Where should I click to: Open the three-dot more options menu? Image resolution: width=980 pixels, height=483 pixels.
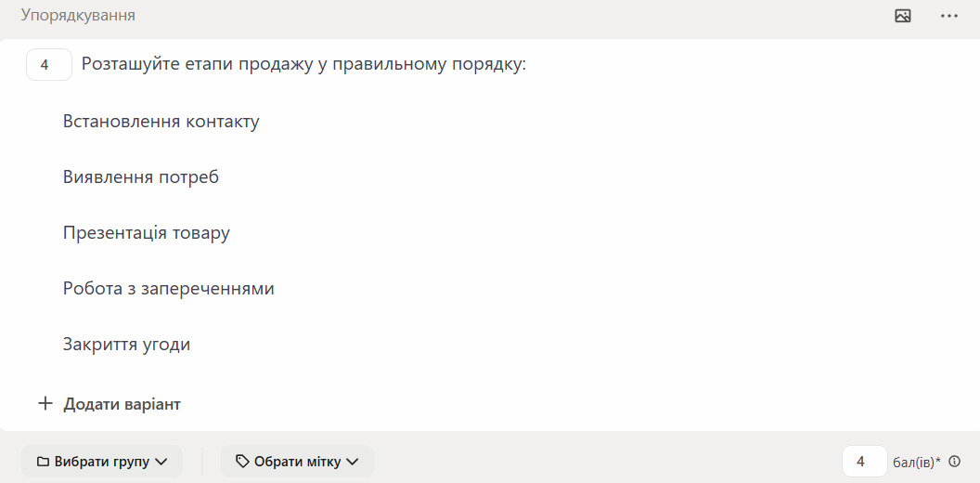click(948, 16)
